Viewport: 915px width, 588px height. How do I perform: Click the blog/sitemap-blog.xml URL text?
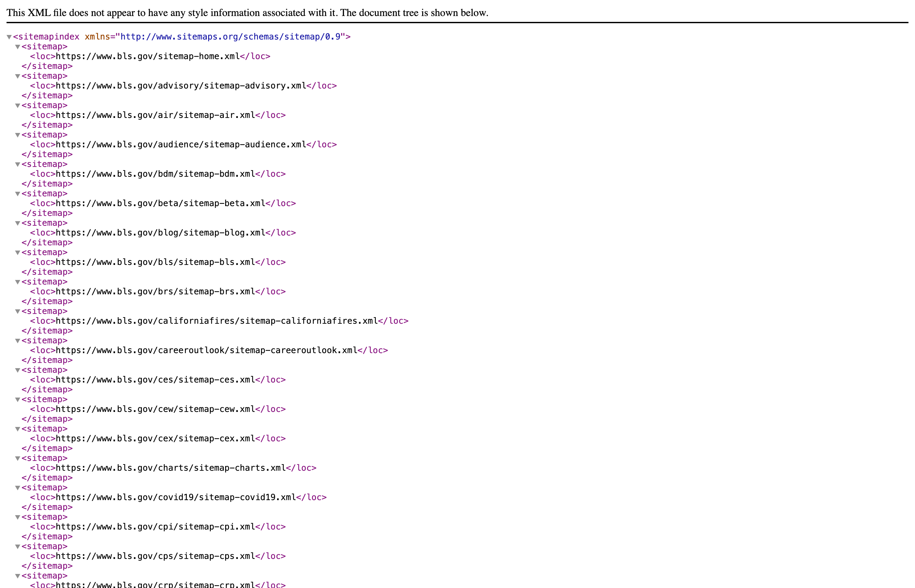coord(161,233)
